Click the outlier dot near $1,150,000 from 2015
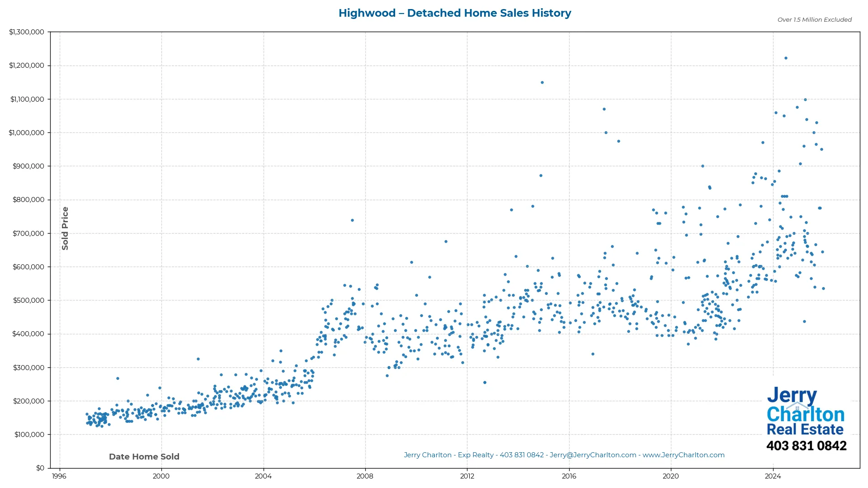This screenshot has height=488, width=868. coord(542,82)
